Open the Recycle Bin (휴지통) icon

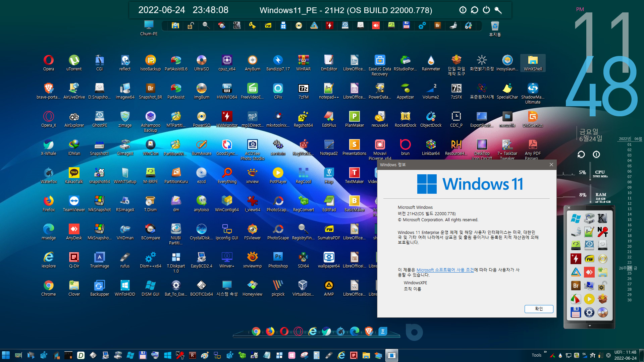click(495, 28)
